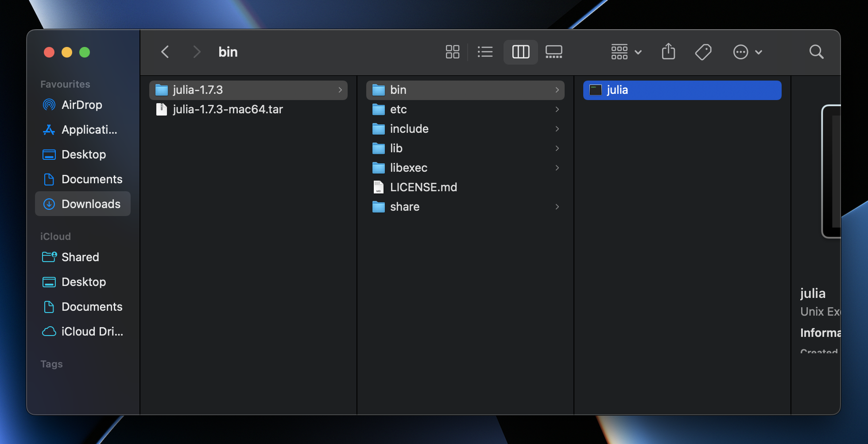Click the libexec folder icon
868x444 pixels.
(379, 168)
